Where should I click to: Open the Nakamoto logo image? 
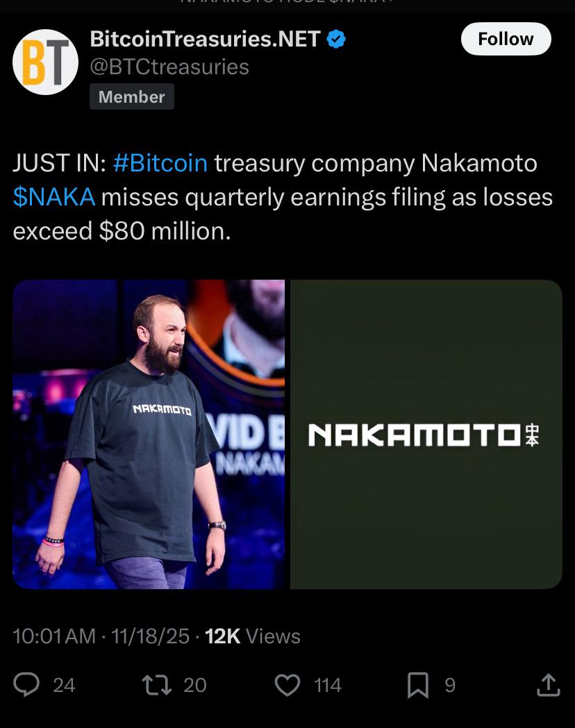426,434
